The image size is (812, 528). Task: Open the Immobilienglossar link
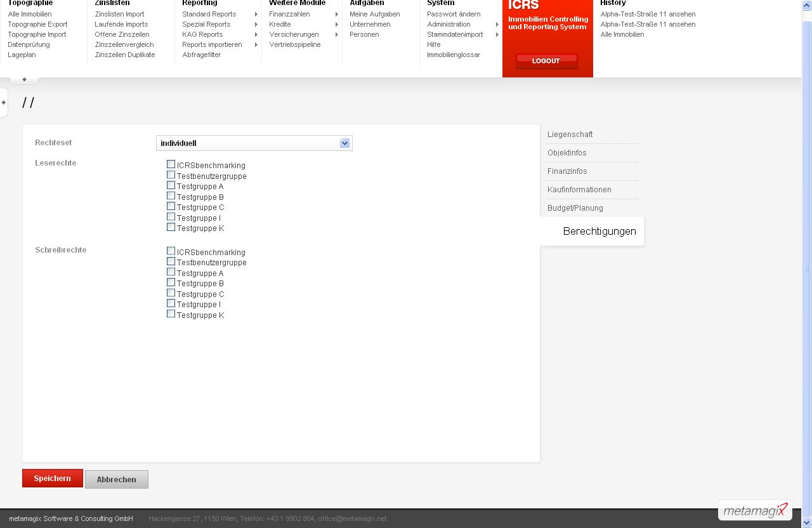coord(454,55)
